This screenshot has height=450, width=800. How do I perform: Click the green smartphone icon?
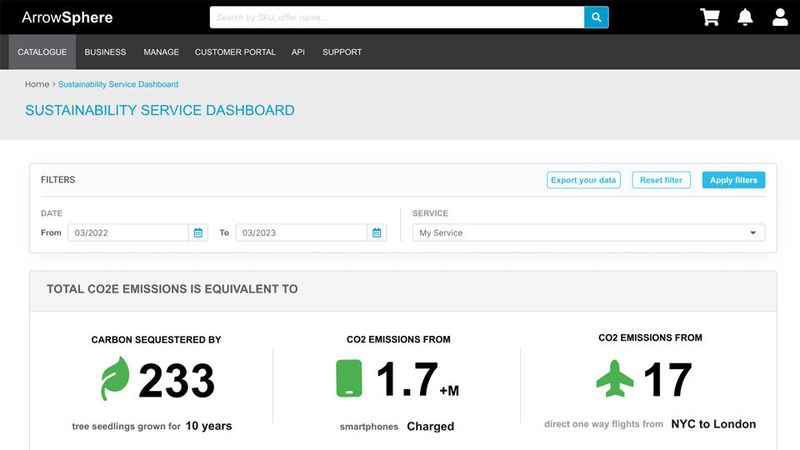tap(349, 380)
